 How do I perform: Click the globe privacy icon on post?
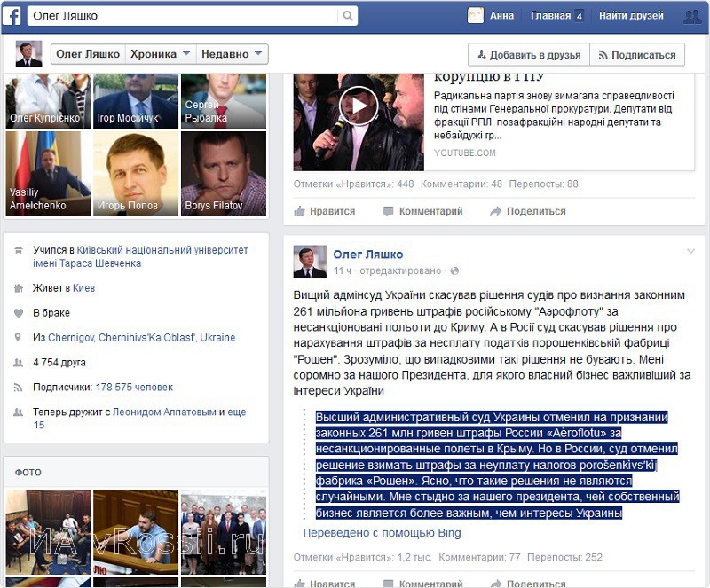point(454,270)
